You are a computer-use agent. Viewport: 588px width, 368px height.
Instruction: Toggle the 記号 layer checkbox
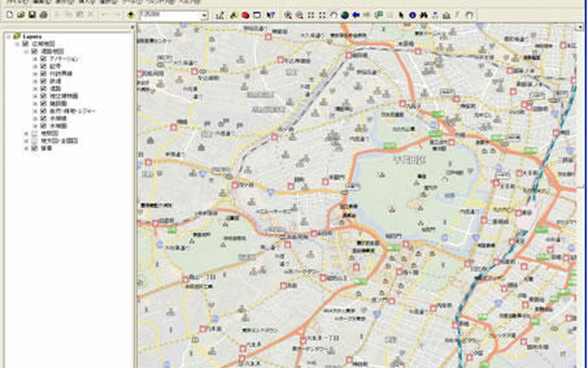pyautogui.click(x=43, y=66)
